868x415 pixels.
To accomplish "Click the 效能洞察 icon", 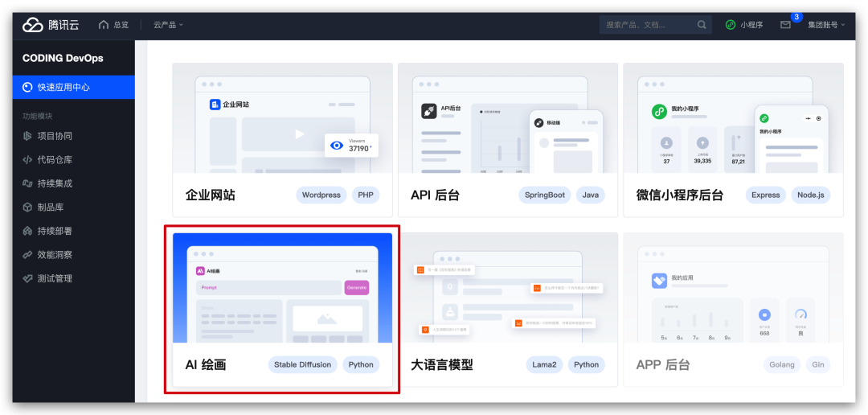I will (27, 255).
